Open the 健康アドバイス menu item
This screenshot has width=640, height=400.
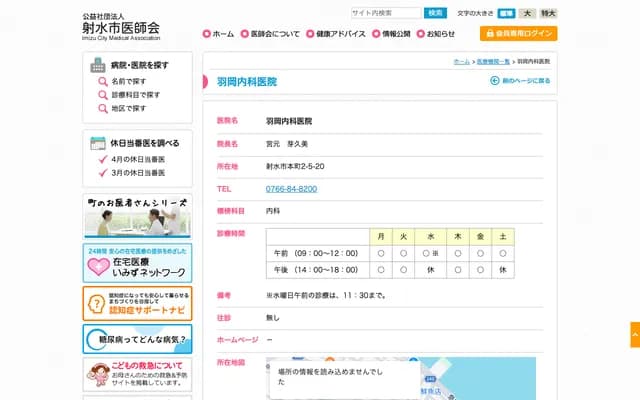tap(338, 34)
